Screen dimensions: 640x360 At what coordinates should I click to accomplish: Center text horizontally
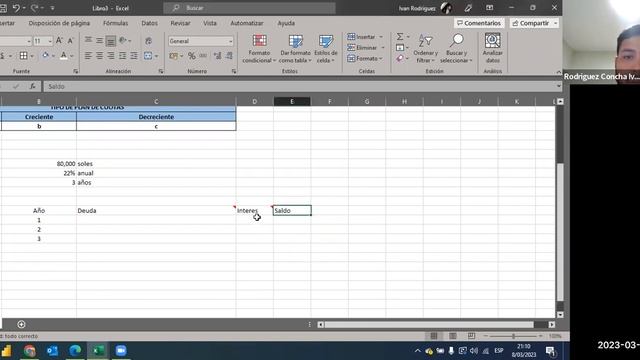coord(100,56)
